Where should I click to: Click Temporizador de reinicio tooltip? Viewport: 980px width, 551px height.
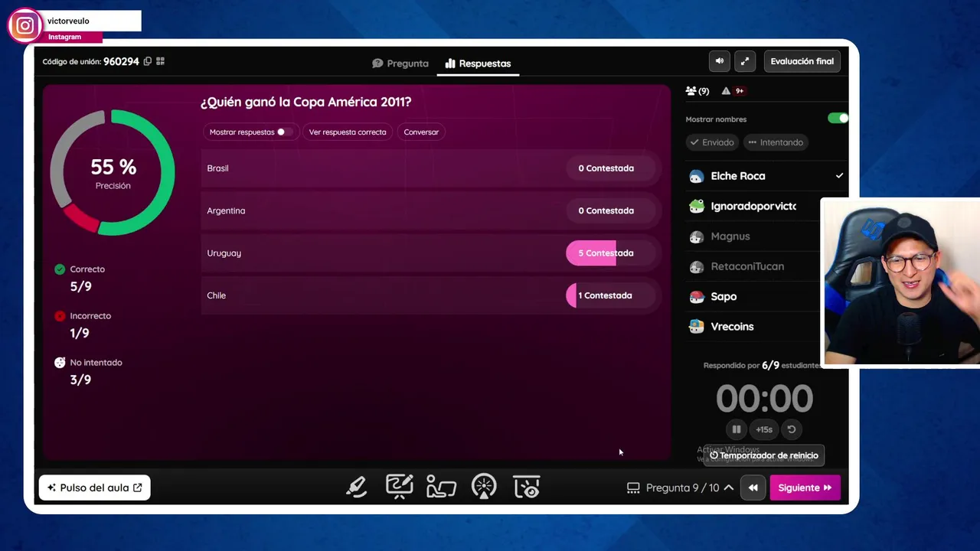click(764, 455)
